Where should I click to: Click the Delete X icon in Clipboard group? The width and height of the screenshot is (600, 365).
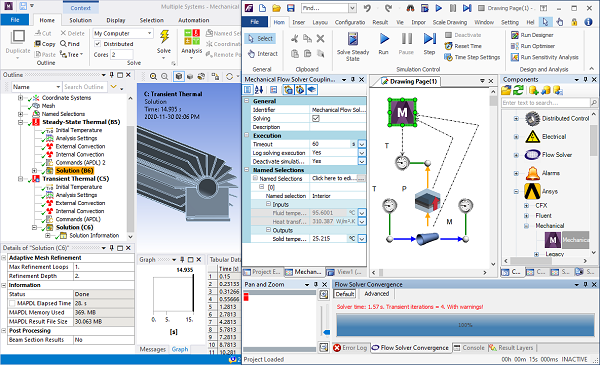click(321, 38)
